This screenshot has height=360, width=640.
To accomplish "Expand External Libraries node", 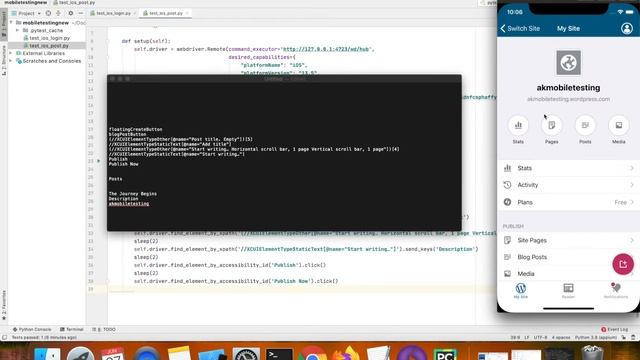I will point(11,53).
